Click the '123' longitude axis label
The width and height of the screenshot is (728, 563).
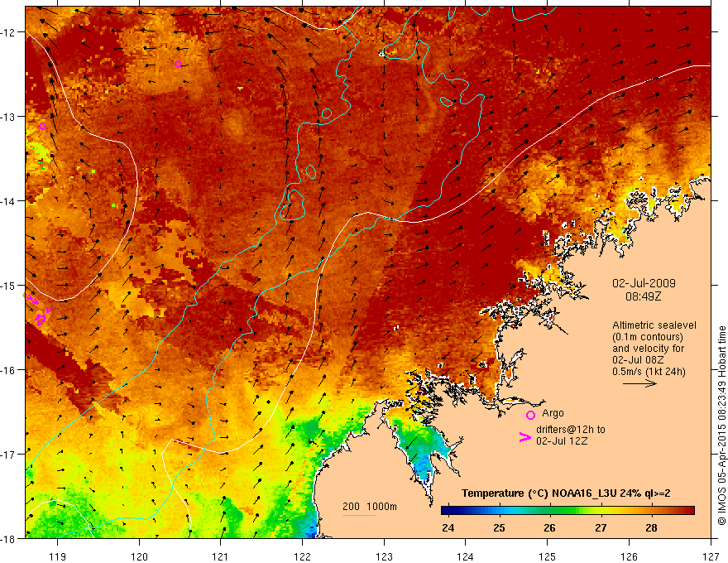(x=384, y=556)
